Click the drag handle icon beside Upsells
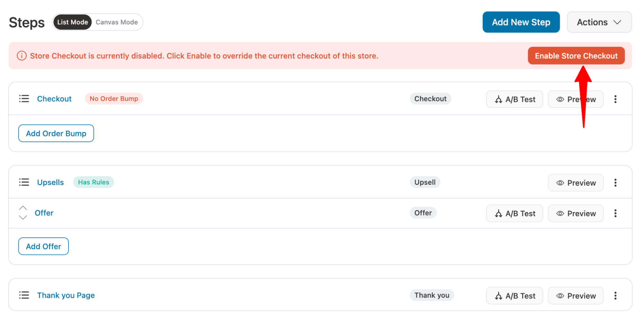Screen dimensions: 644x325 click(24, 182)
